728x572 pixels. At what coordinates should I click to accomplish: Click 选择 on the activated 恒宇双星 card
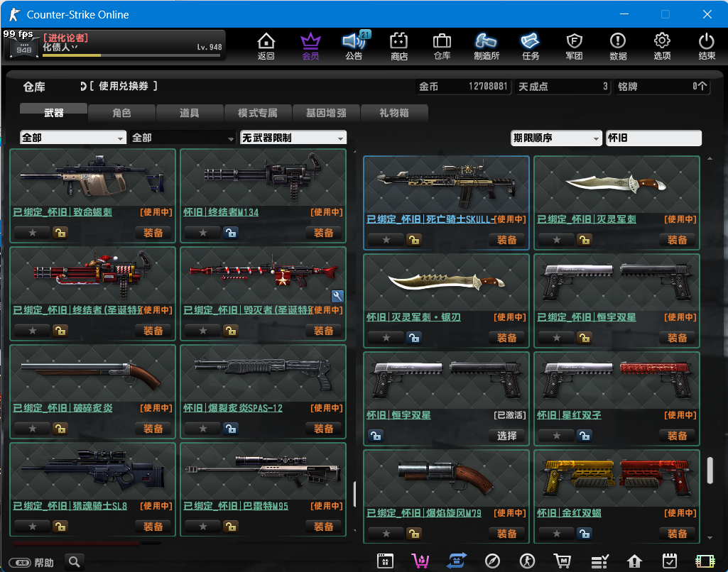click(x=506, y=436)
